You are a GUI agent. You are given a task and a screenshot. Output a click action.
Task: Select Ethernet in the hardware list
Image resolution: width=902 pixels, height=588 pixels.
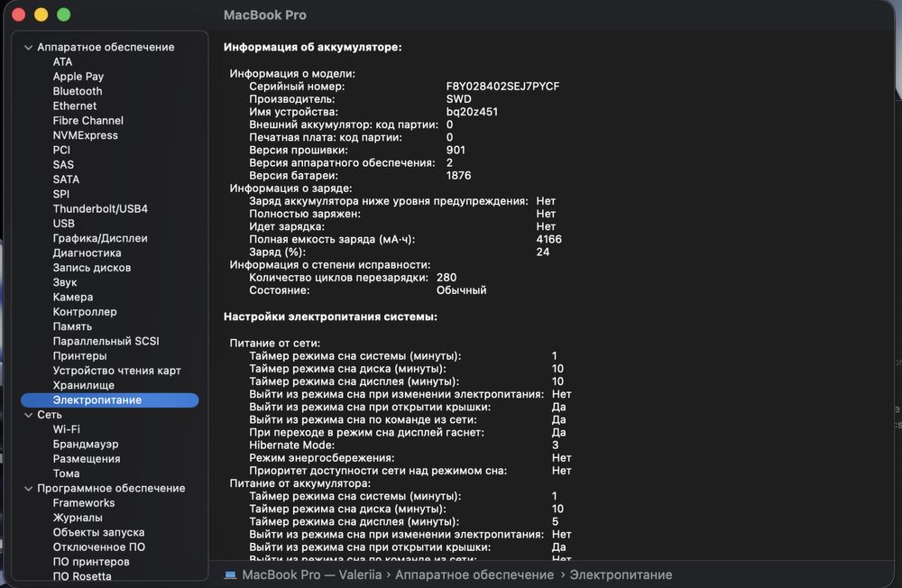coord(74,106)
